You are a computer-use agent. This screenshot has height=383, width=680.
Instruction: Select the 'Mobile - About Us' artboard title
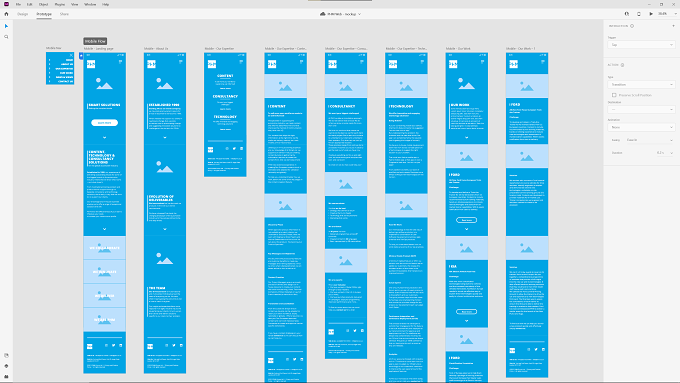(156, 49)
